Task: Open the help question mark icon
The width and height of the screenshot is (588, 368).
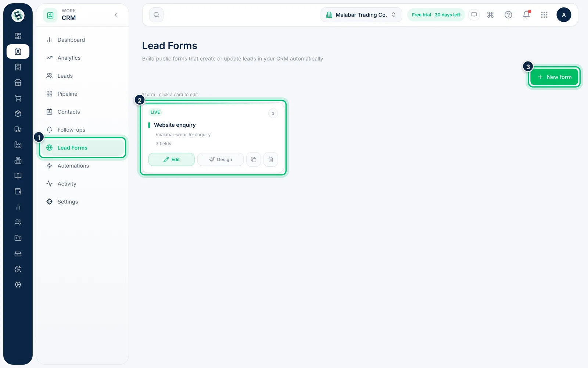Action: [x=508, y=15]
